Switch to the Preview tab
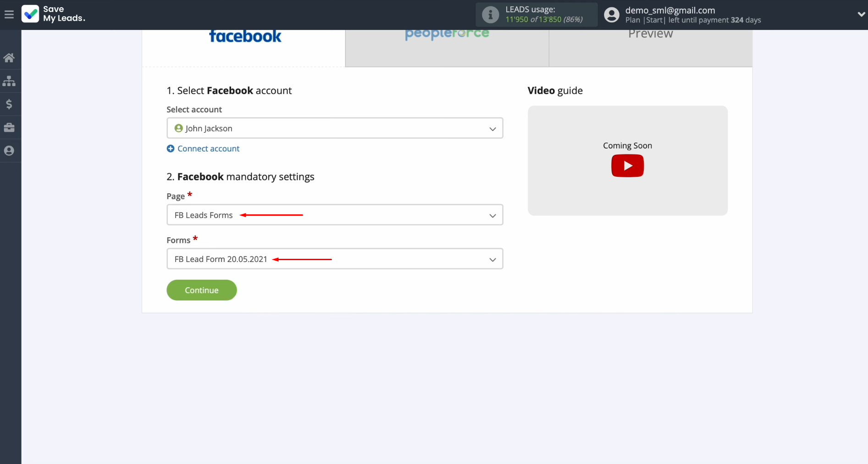 coord(651,49)
